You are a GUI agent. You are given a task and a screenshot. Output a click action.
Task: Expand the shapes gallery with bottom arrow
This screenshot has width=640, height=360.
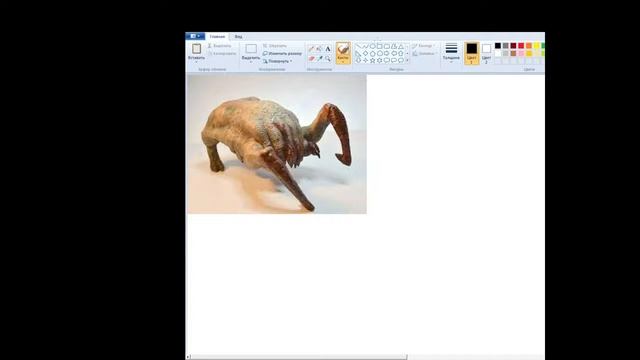click(407, 60)
